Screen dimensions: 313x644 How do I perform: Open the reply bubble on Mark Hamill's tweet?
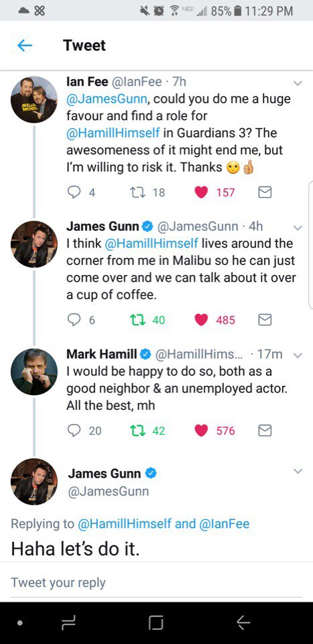[74, 430]
